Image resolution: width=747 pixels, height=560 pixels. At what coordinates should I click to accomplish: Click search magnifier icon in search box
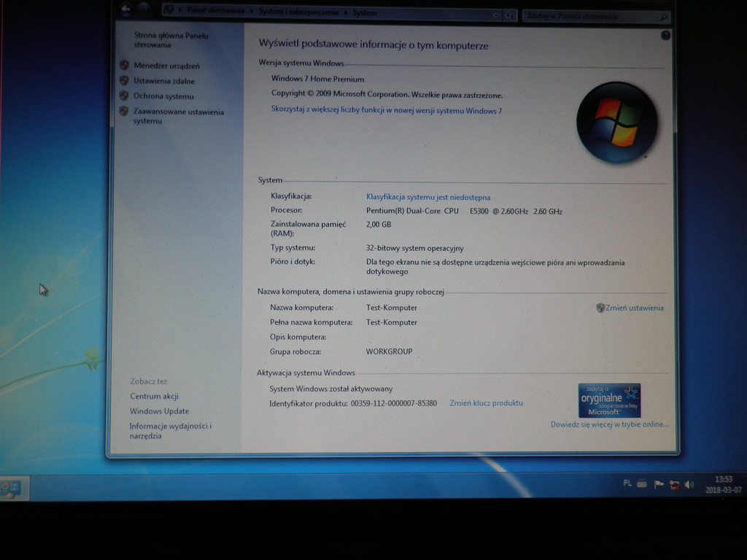(663, 17)
